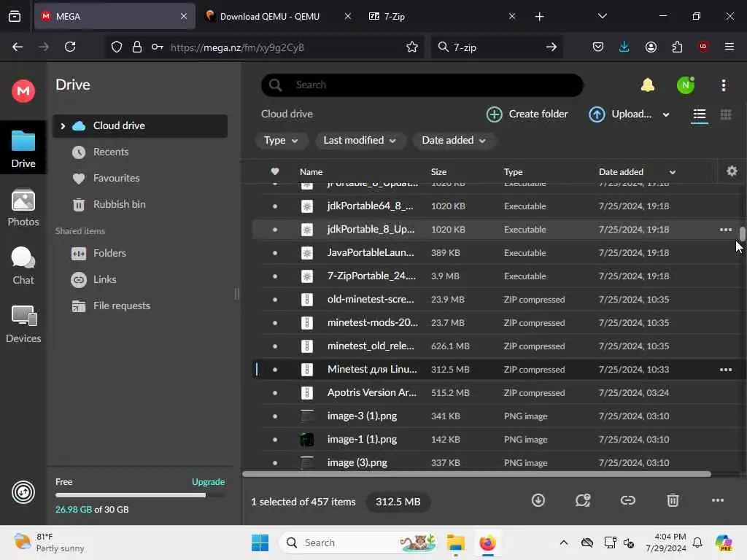
Task: Open notifications bell in MEGA
Action: (648, 85)
